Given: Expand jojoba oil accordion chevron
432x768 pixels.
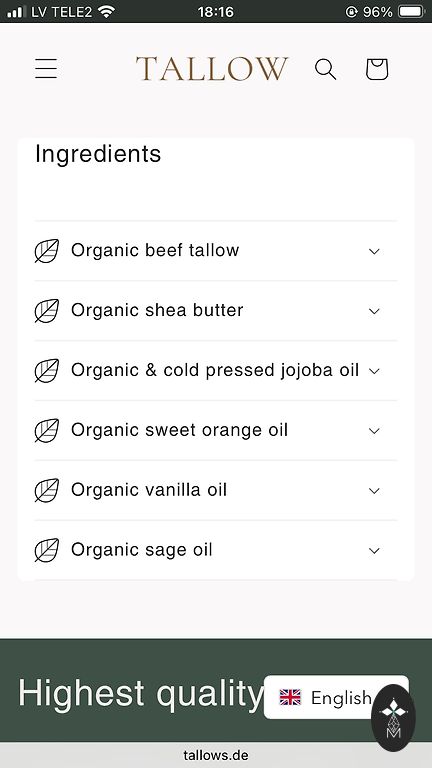Looking at the screenshot, I should click(x=374, y=371).
